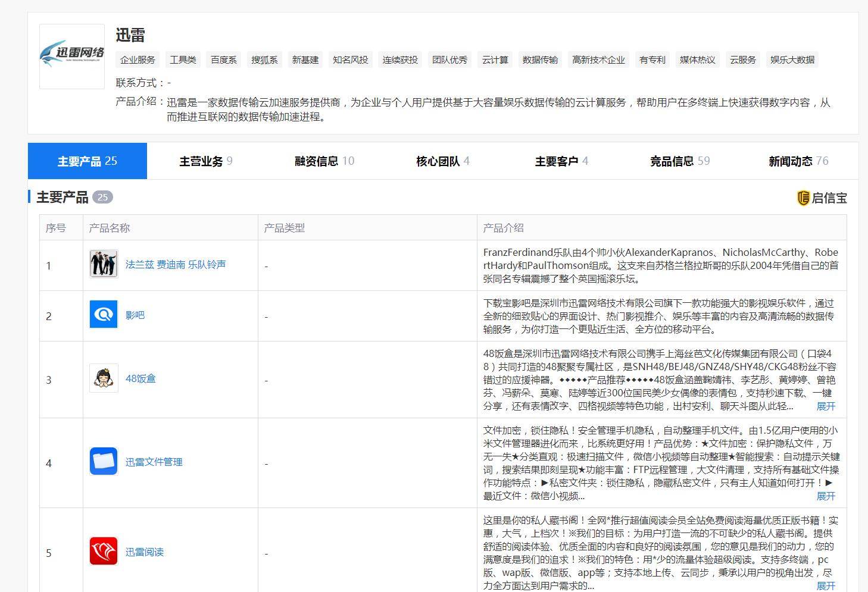Image resolution: width=868 pixels, height=592 pixels.
Task: Click the 迅雷文件管理 folder icon
Action: click(104, 462)
